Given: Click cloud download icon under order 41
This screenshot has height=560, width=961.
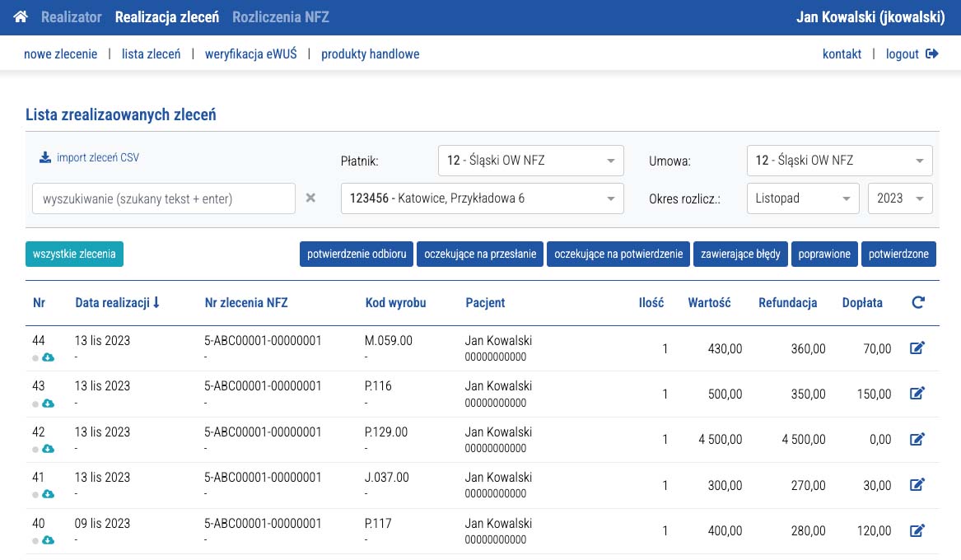Looking at the screenshot, I should pos(48,494).
